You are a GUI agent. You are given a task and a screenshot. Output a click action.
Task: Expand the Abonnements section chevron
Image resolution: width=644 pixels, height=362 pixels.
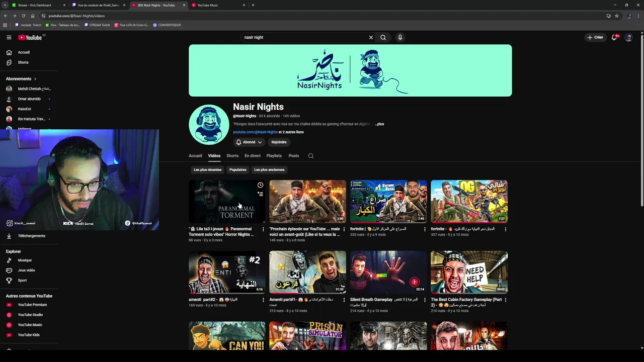[35, 79]
